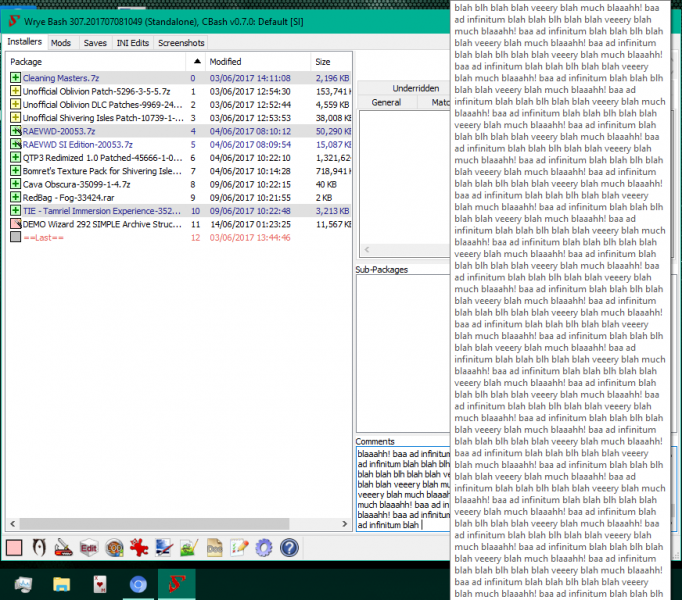
Task: Select the QTP3 Redimized 1.0 Patched package name
Action: [x=102, y=158]
